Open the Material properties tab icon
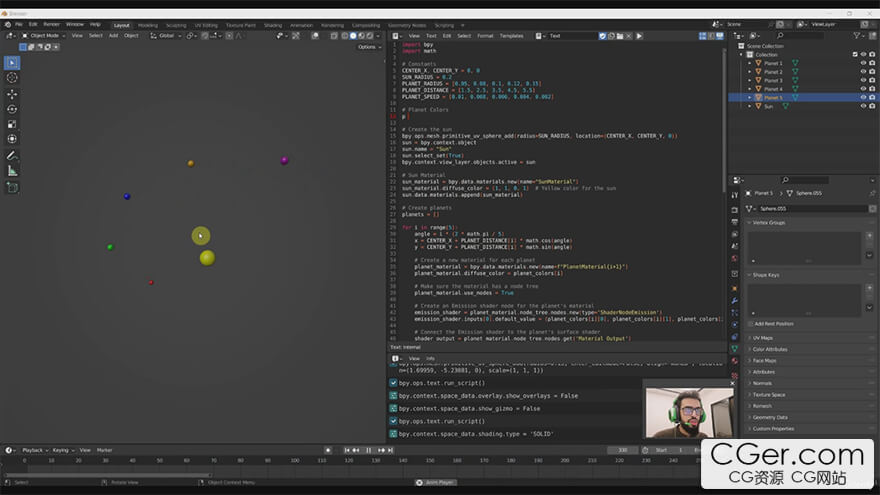880x495 pixels. (x=735, y=361)
